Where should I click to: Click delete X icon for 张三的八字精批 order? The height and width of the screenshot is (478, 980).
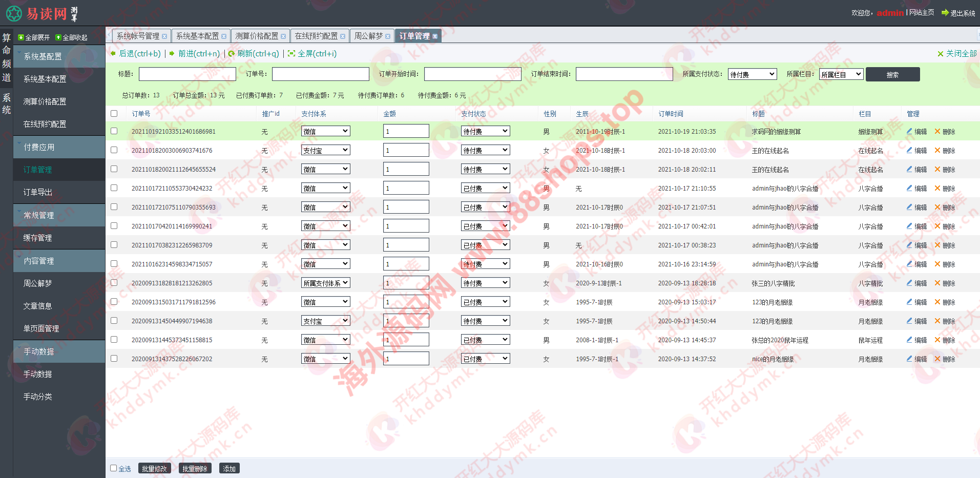point(937,283)
